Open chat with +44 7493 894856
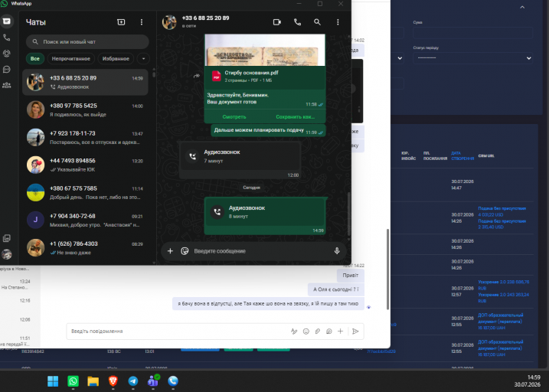This screenshot has height=392, width=549. (x=85, y=165)
